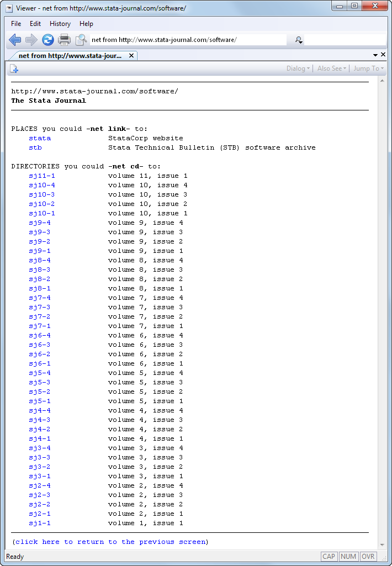The height and width of the screenshot is (566, 392).
Task: Click the Print icon
Action: (65, 40)
